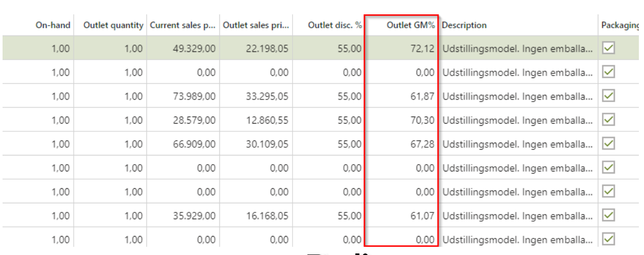
Task: Select the Description column header
Action: click(x=464, y=25)
